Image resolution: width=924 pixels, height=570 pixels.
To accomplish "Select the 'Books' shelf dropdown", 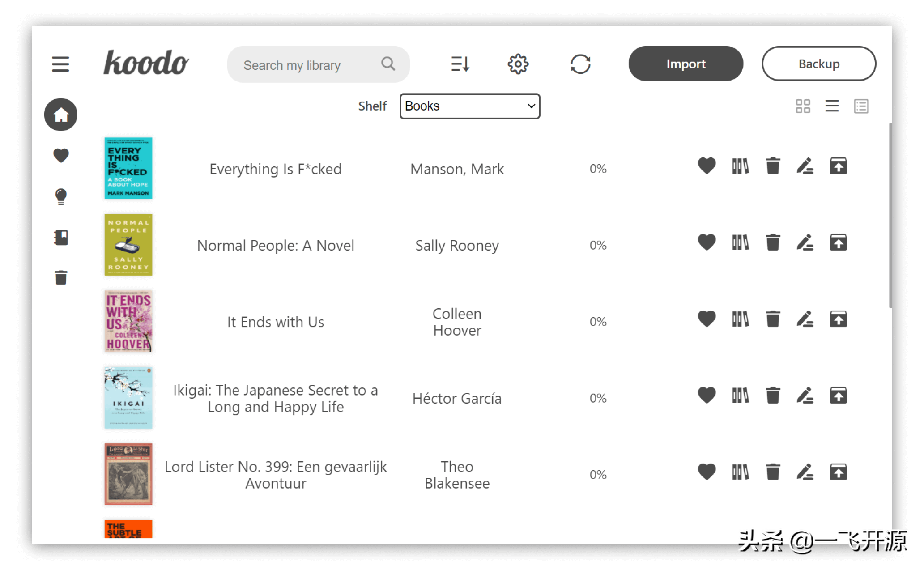I will click(468, 105).
